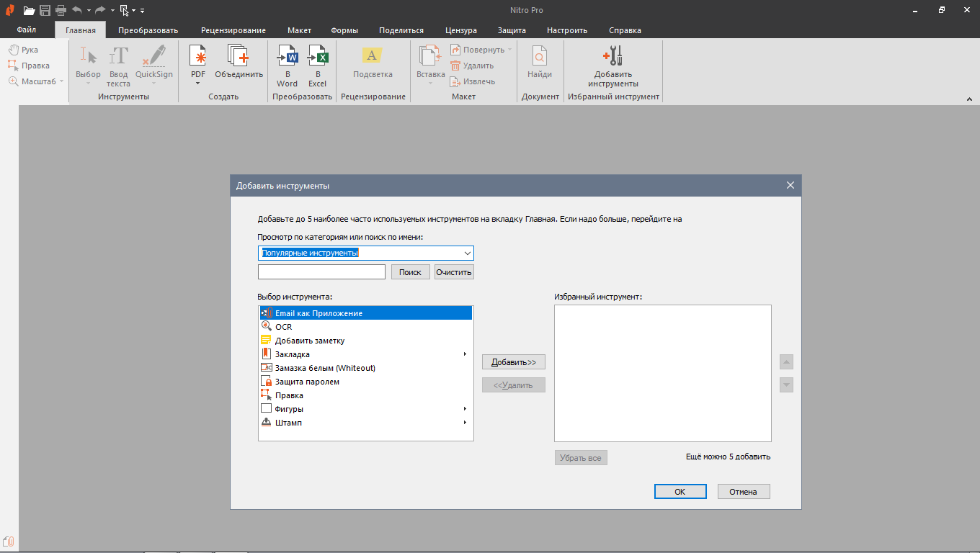Click in the tool name search field
Image resolution: width=980 pixels, height=553 pixels.
(x=321, y=272)
